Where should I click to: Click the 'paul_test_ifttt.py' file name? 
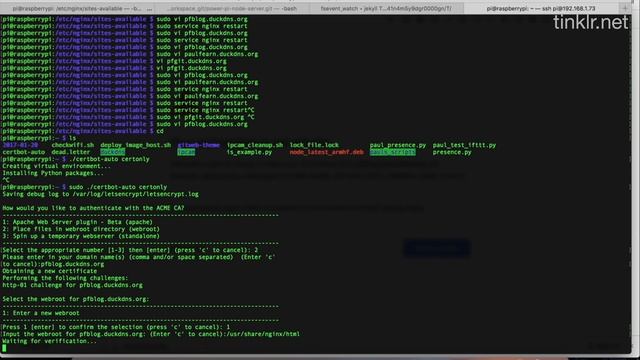[464, 145]
